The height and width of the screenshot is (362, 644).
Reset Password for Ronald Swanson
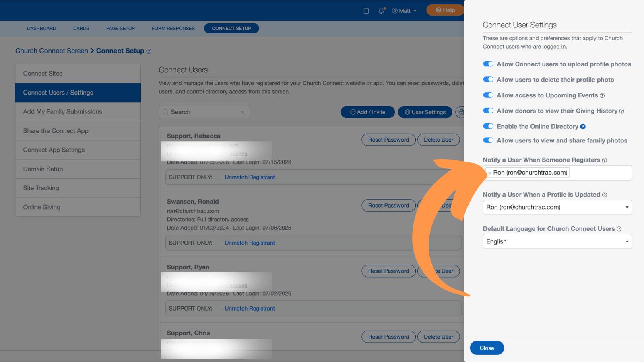click(388, 206)
